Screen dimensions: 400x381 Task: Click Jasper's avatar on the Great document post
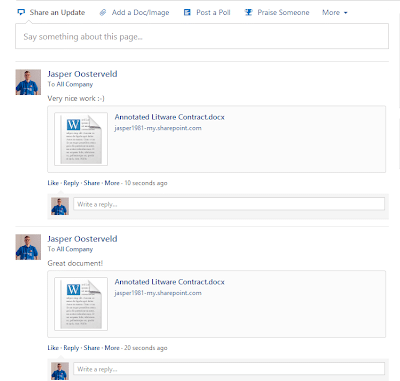[28, 247]
